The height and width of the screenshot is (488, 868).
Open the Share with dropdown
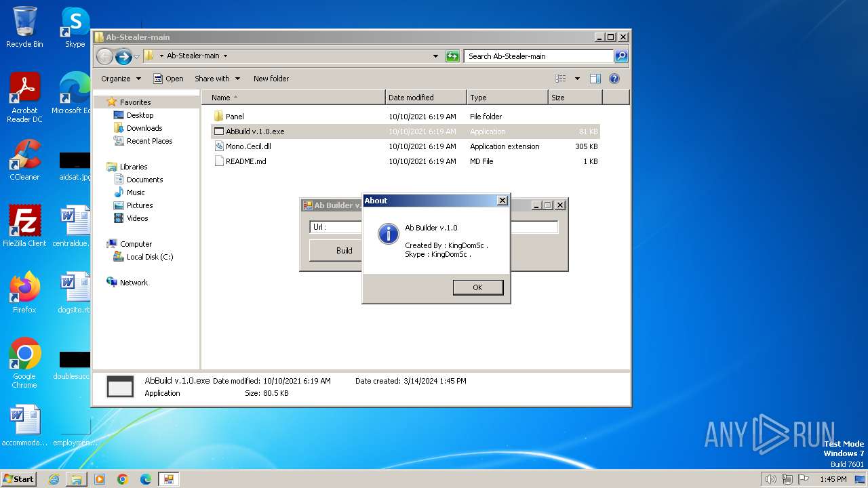[x=217, y=79]
